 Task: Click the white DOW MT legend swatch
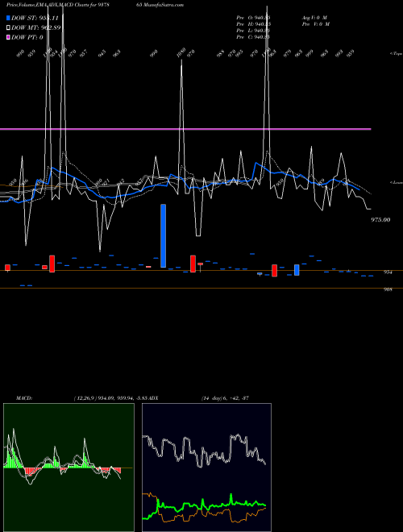8,27
